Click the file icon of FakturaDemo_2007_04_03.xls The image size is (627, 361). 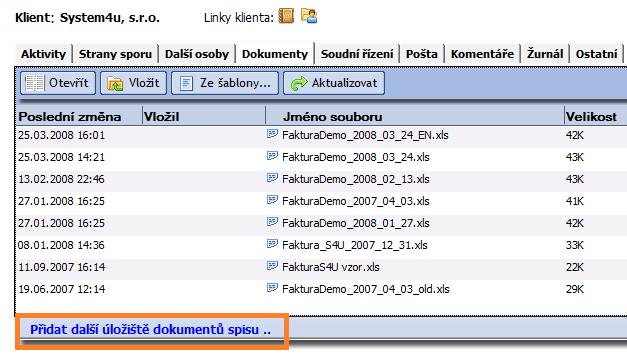(272, 200)
